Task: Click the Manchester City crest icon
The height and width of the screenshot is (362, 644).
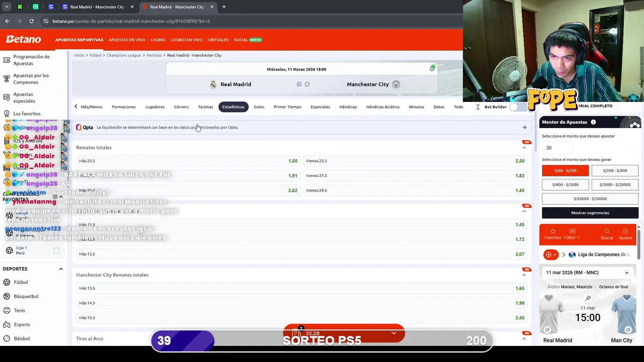Action: point(396,84)
